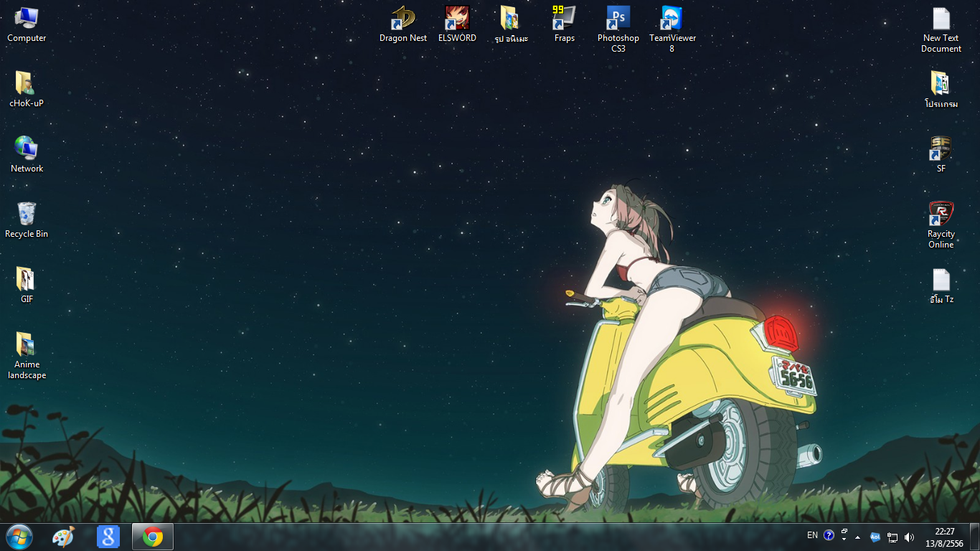Select the SF game shortcut
The image size is (980, 551).
941,155
